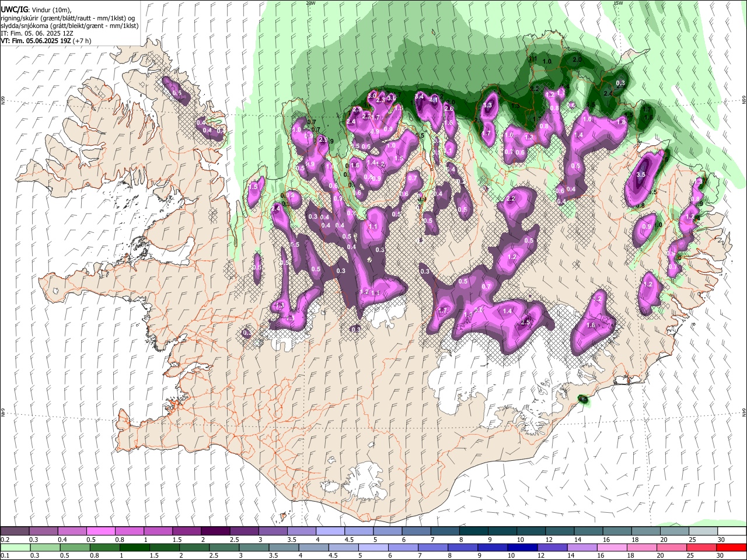Click the '0.1' label under the bottom legend row
Viewport: 747px width, 560px height.
tap(5, 556)
